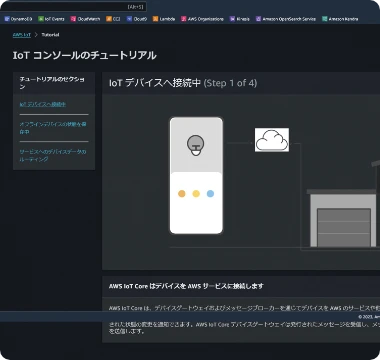The width and height of the screenshot is (380, 360).
Task: Click the 'IoT コンソールのチュートリアル' page heading
Action: [85, 55]
